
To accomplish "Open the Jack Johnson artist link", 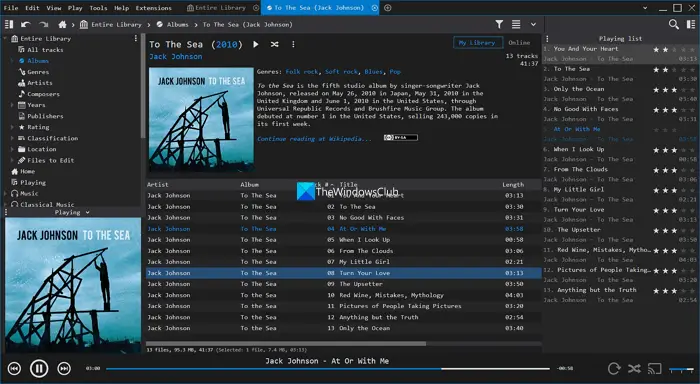I will click(175, 57).
